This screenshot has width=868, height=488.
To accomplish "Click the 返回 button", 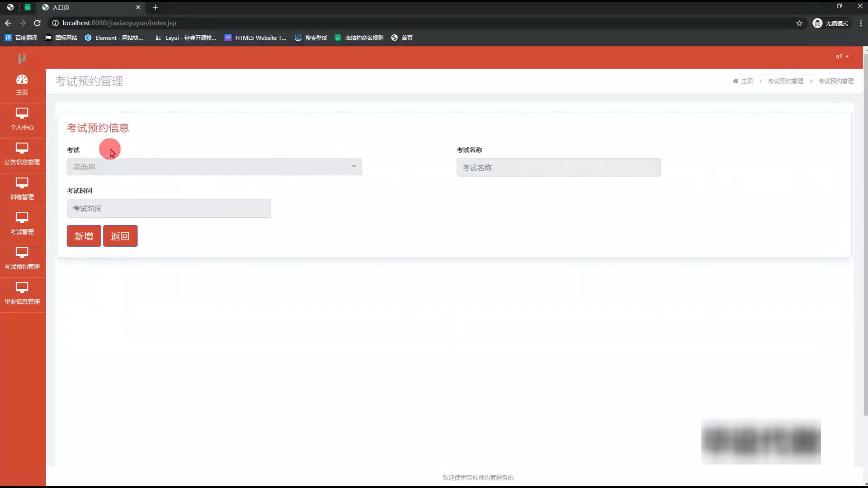I will (120, 236).
